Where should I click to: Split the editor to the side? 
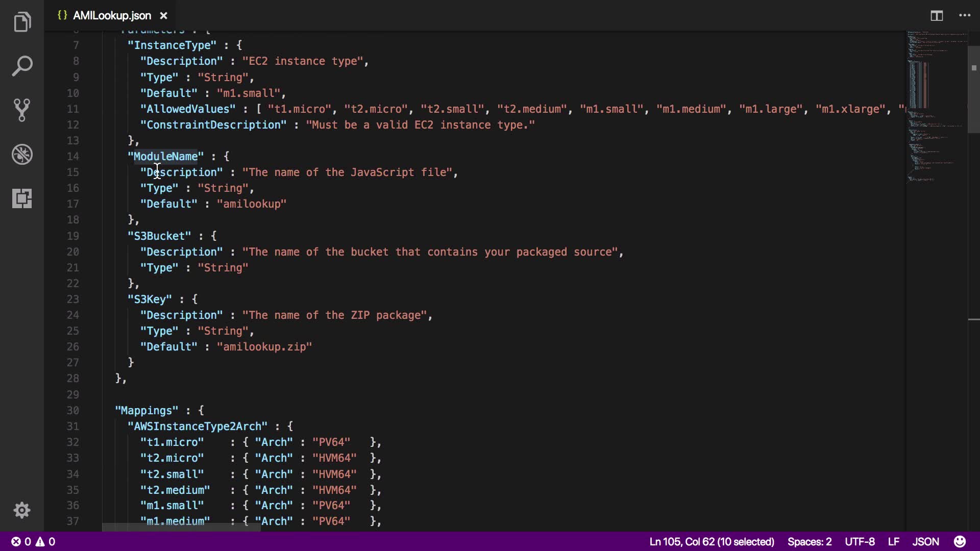[x=936, y=16]
